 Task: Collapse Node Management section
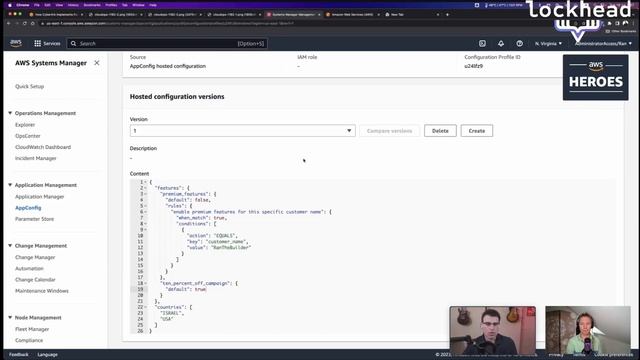tap(10, 318)
